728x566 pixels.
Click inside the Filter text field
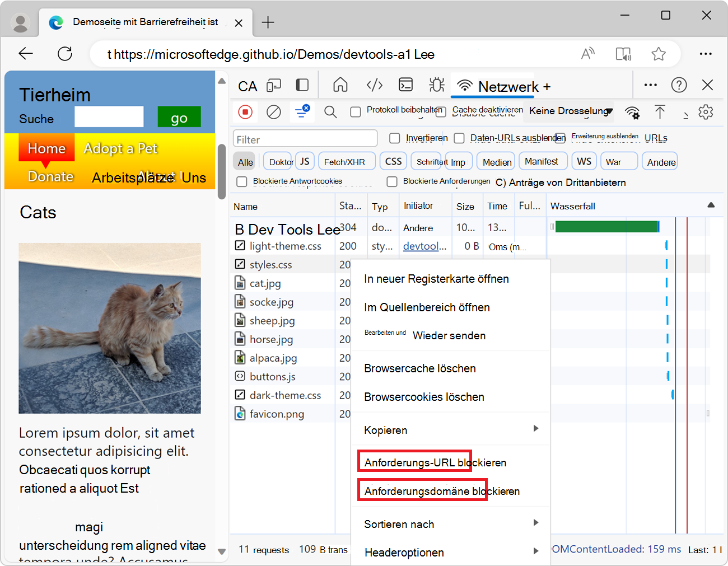pos(305,138)
